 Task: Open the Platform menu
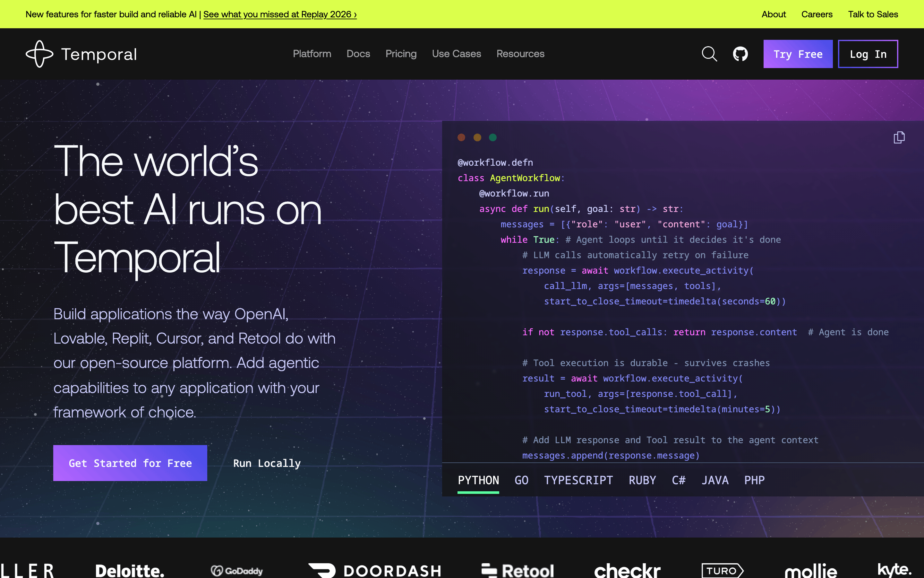point(312,54)
